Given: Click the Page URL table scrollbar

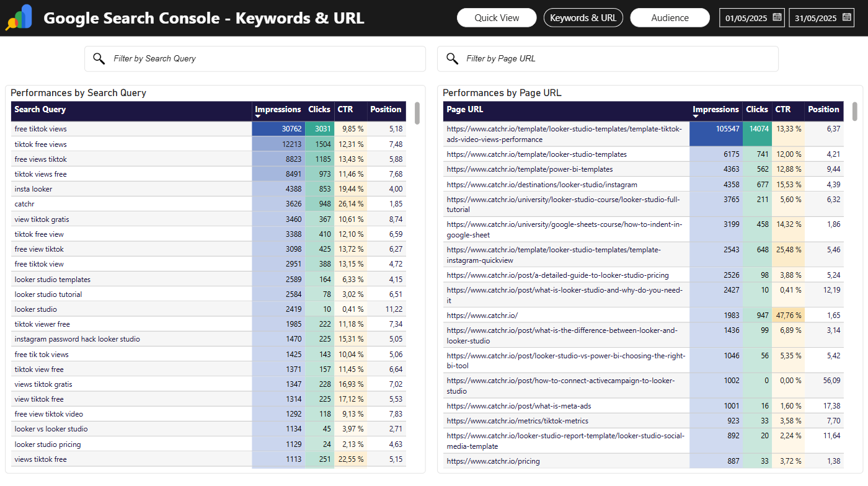Looking at the screenshot, I should (855, 112).
